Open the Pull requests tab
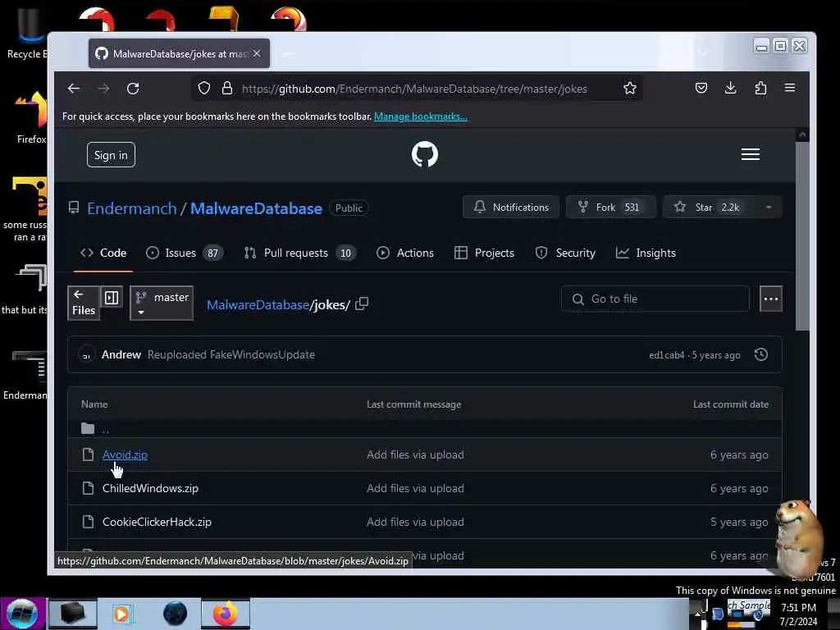This screenshot has height=630, width=840. [x=300, y=253]
